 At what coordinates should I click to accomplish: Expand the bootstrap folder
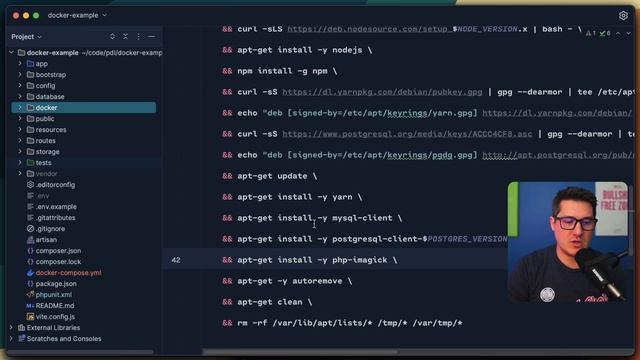(20, 75)
